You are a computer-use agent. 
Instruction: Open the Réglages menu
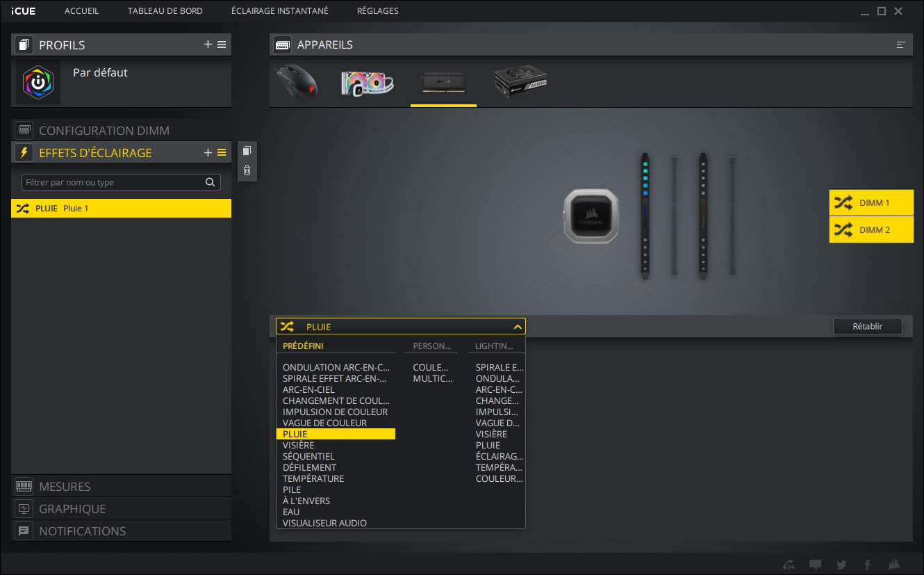(378, 11)
